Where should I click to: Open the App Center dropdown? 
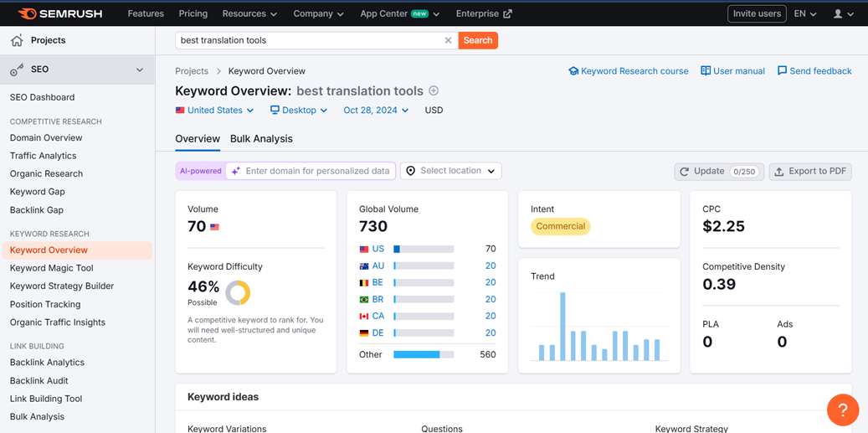coord(399,13)
